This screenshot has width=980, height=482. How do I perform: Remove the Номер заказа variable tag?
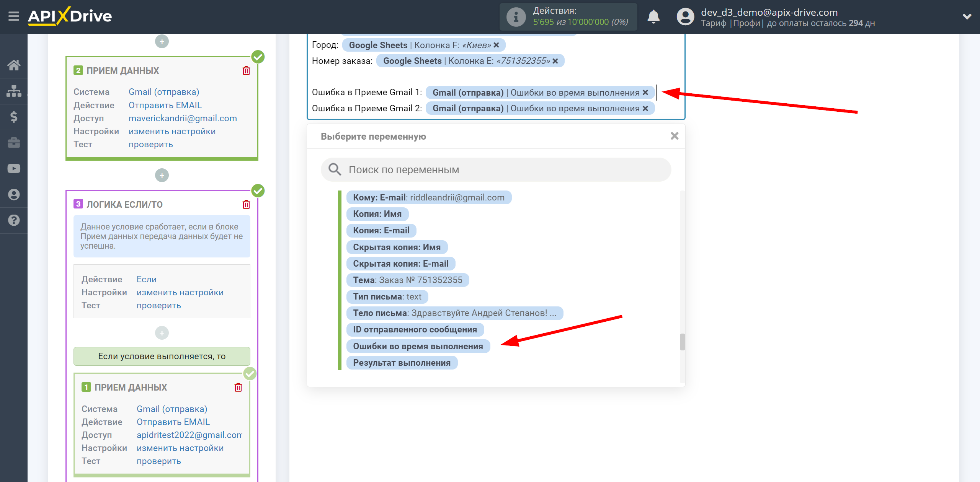pos(555,61)
